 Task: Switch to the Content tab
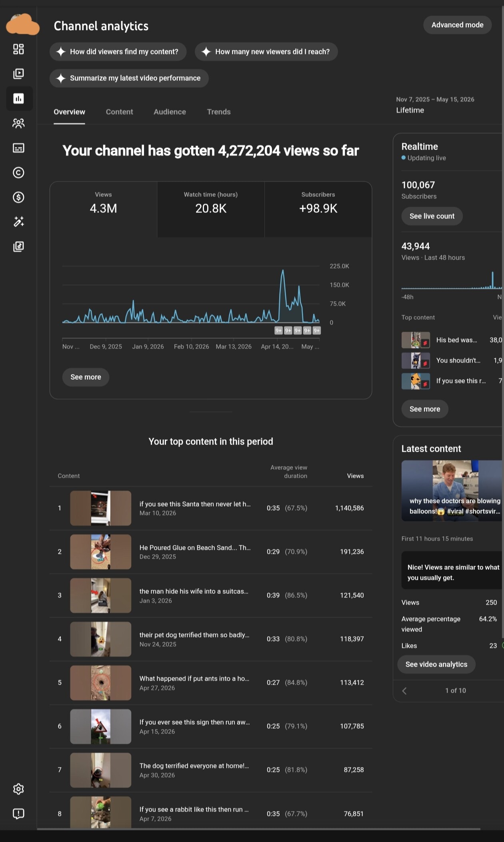(119, 112)
